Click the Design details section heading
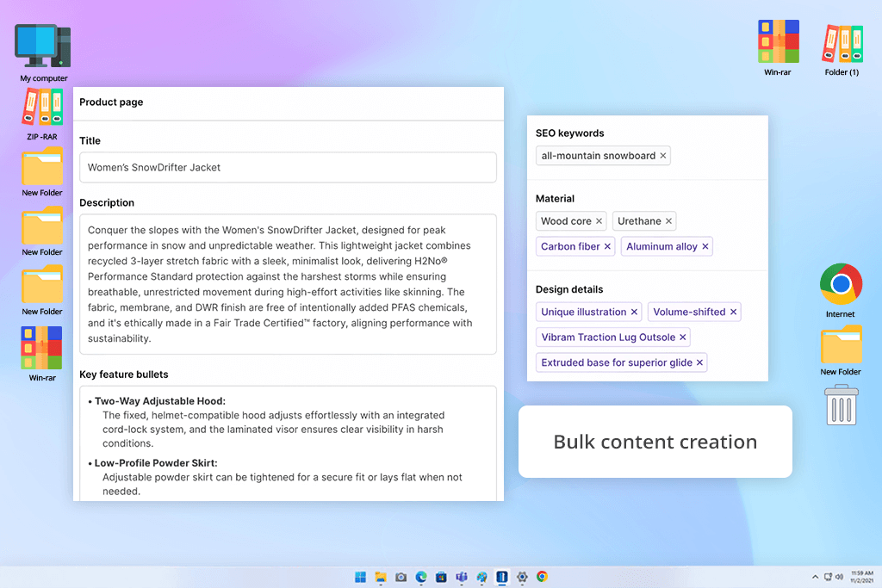The image size is (882, 588). [569, 289]
